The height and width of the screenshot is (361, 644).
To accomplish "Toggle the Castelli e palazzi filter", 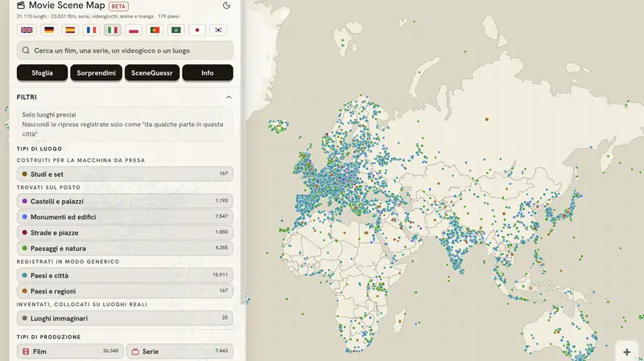I will tap(125, 201).
